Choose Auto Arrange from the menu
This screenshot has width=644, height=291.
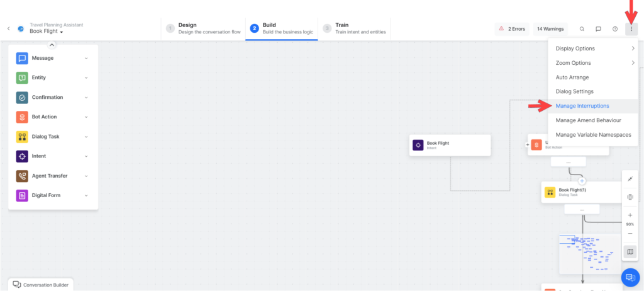point(574,77)
